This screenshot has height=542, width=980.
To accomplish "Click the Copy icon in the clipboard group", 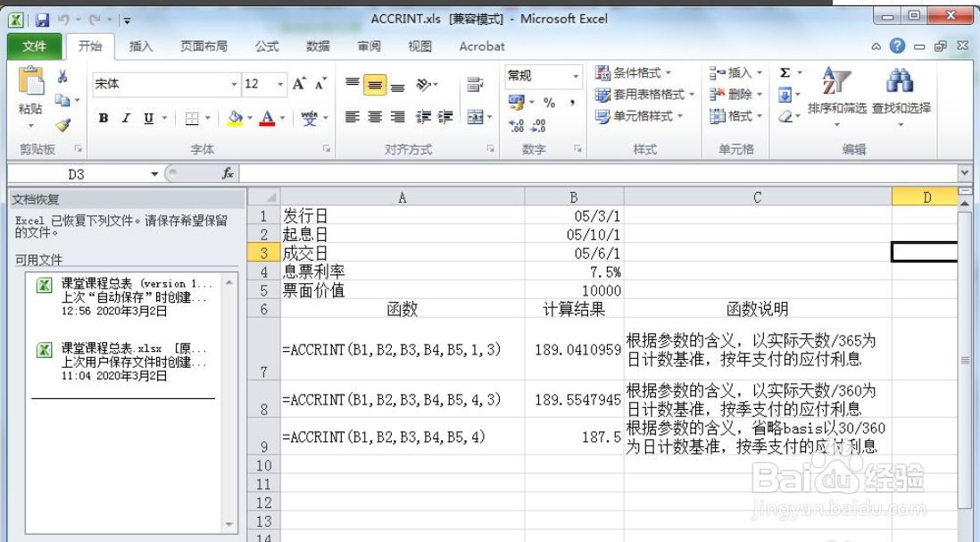I will [62, 100].
